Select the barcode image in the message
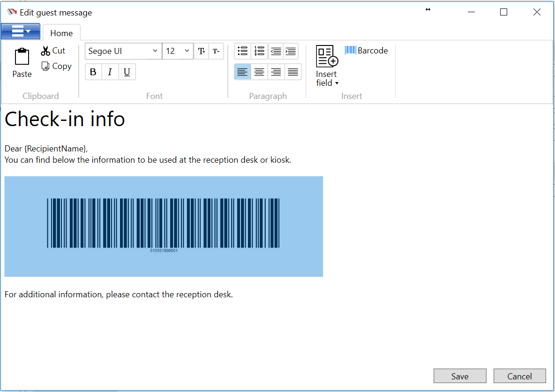555x392 pixels. pyautogui.click(x=164, y=226)
